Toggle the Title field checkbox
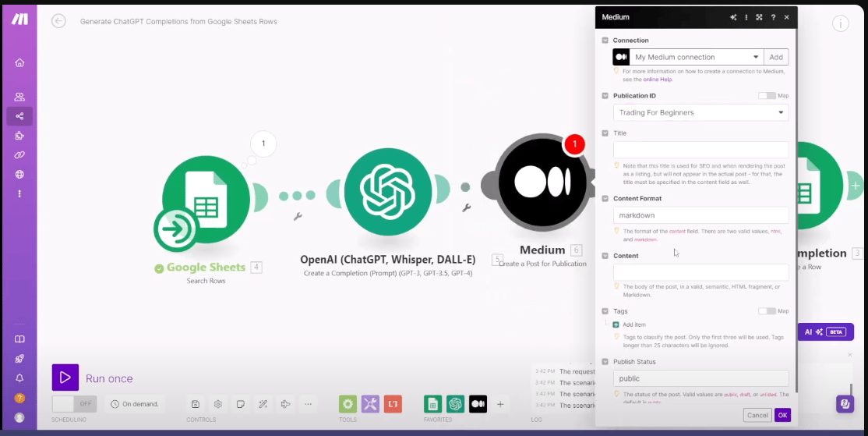The image size is (868, 436). tap(605, 133)
